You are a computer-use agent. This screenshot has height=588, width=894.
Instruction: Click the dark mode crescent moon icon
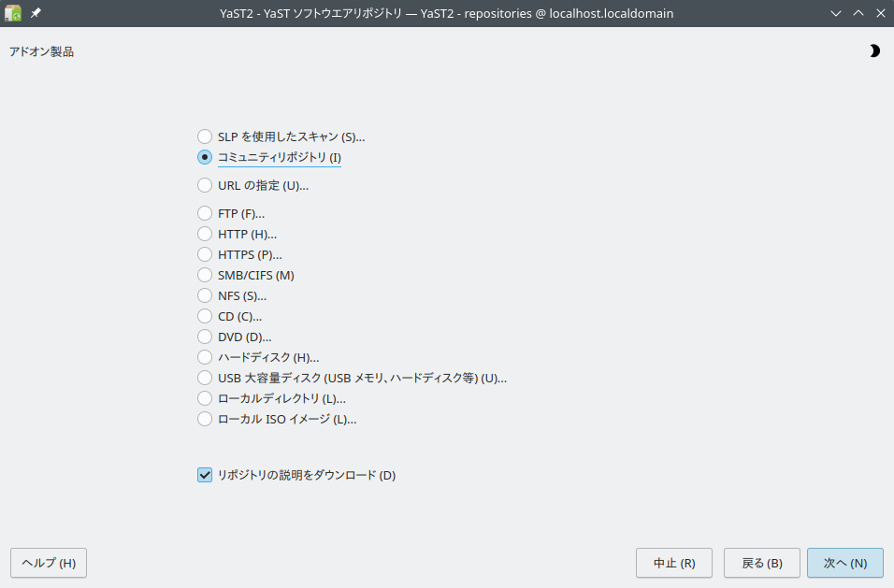(874, 51)
